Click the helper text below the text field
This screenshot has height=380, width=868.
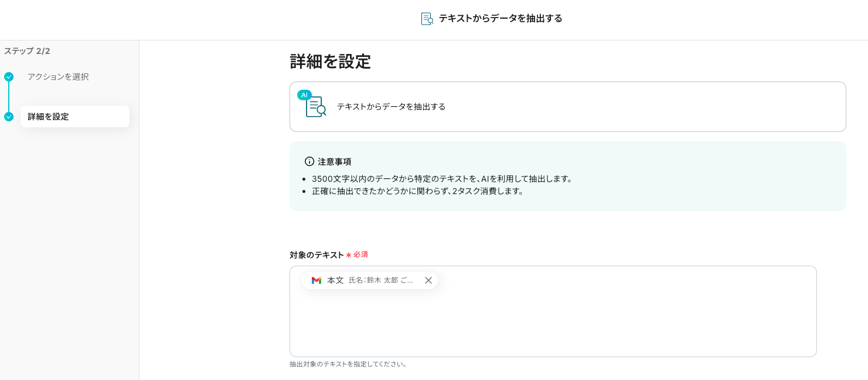(x=348, y=364)
